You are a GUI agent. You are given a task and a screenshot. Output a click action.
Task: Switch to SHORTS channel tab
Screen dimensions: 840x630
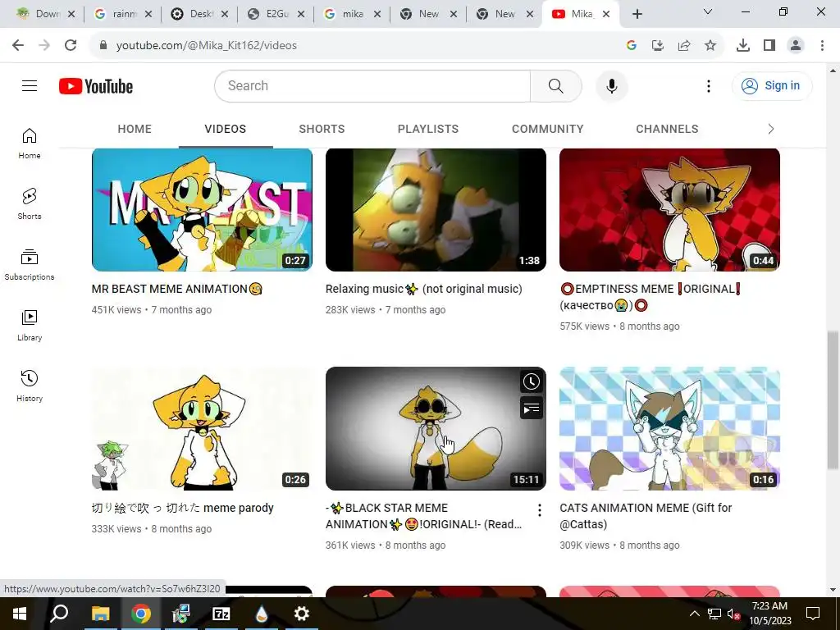[322, 129]
